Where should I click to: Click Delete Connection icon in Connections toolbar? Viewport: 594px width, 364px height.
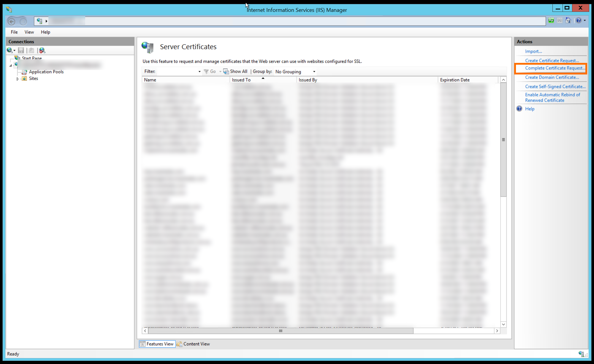click(x=42, y=50)
